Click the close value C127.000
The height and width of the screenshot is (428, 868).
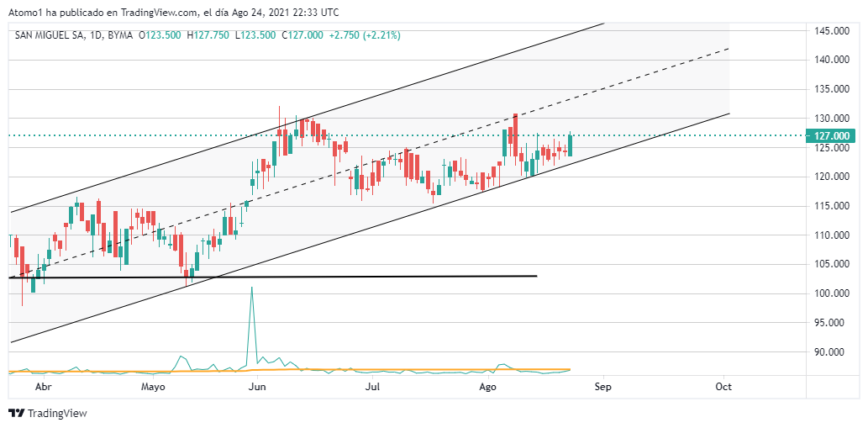(302, 34)
